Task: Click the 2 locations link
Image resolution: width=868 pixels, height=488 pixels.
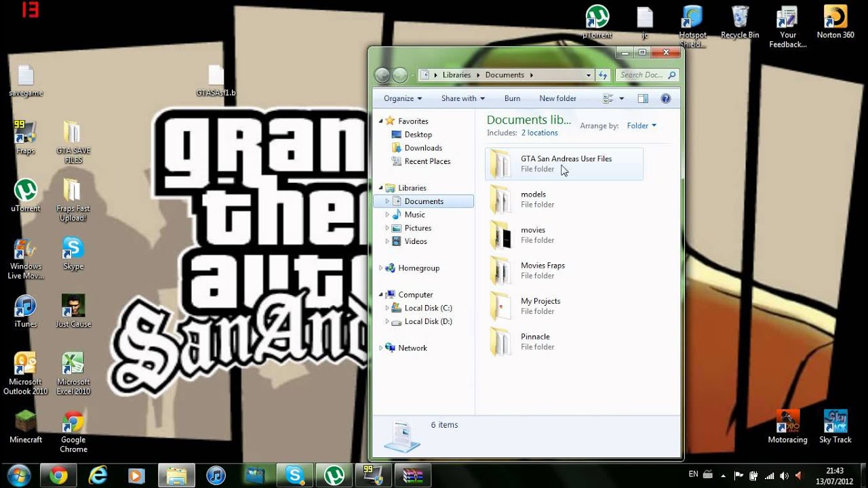Action: [x=539, y=133]
